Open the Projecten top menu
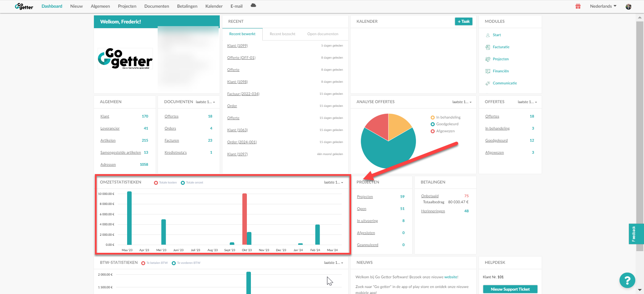The image size is (644, 294). (127, 6)
